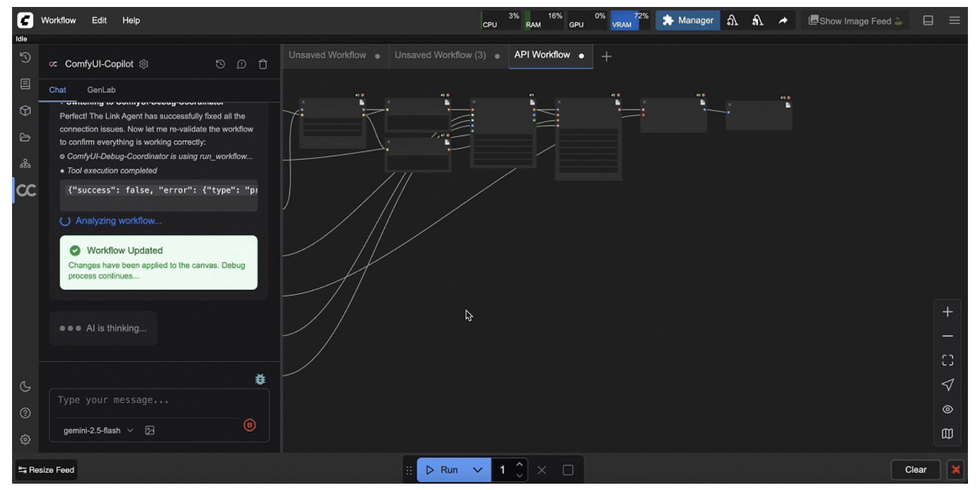
Task: Switch to the Chat tab
Action: [58, 90]
